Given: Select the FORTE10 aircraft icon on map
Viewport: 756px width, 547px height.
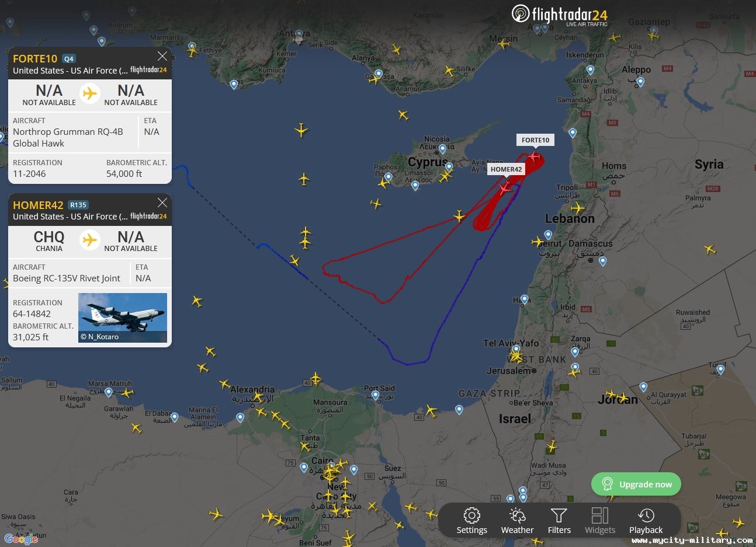Looking at the screenshot, I should pos(534,156).
